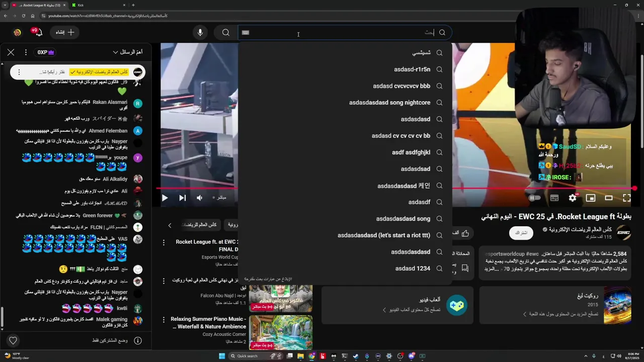Start voice search with microphone icon
This screenshot has width=644, height=362.
pos(200,33)
